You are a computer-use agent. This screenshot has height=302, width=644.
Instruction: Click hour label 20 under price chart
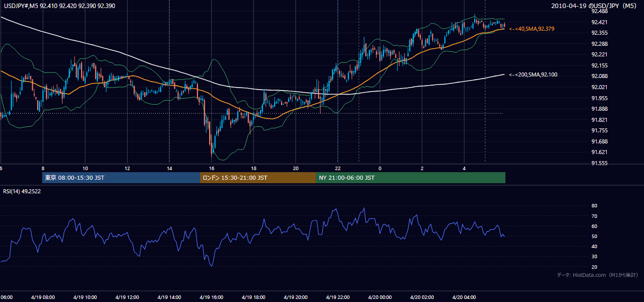point(296,169)
